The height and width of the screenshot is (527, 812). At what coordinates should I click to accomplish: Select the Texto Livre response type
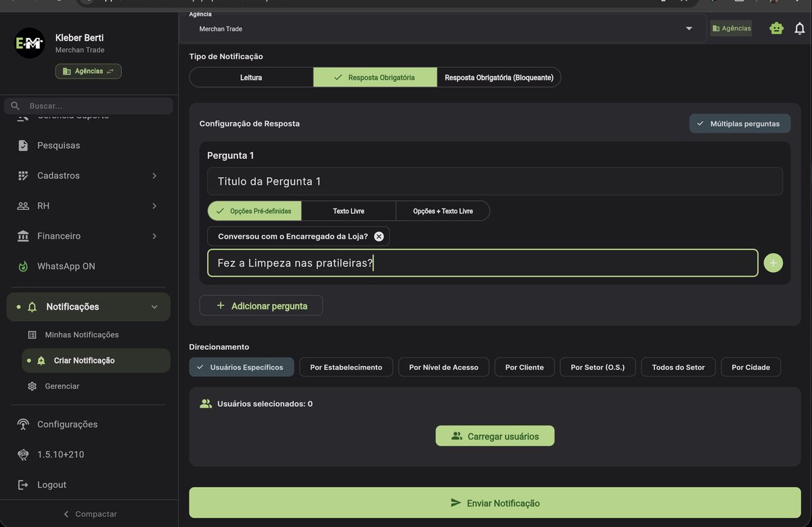[348, 210]
